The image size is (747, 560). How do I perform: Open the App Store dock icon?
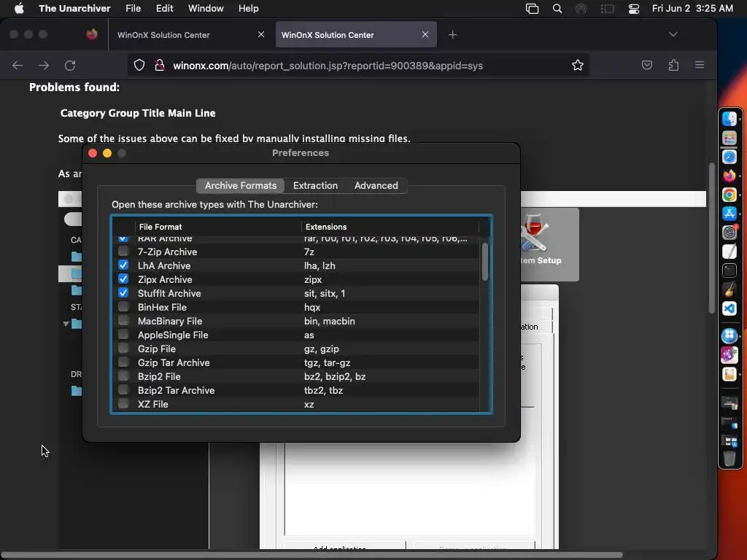[729, 214]
